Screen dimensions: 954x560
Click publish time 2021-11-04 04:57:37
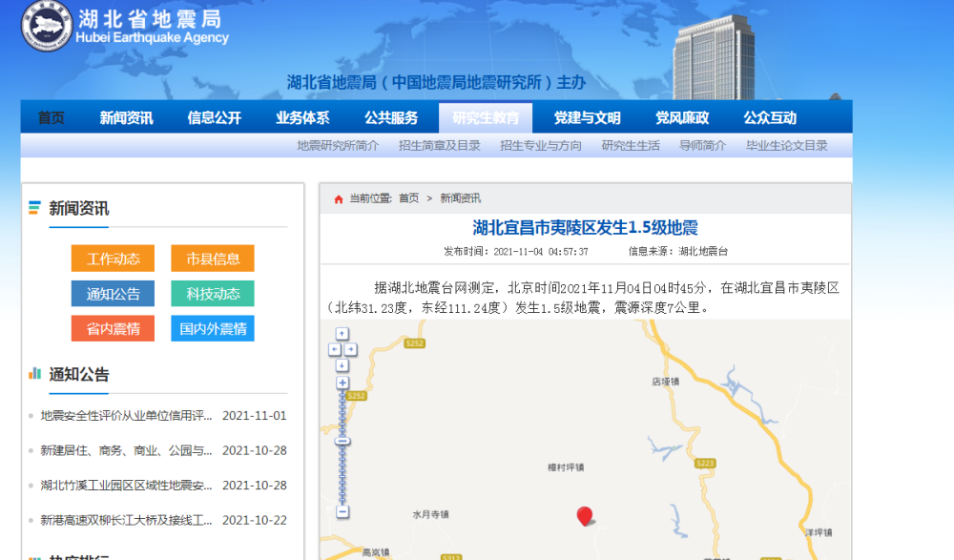tap(516, 252)
